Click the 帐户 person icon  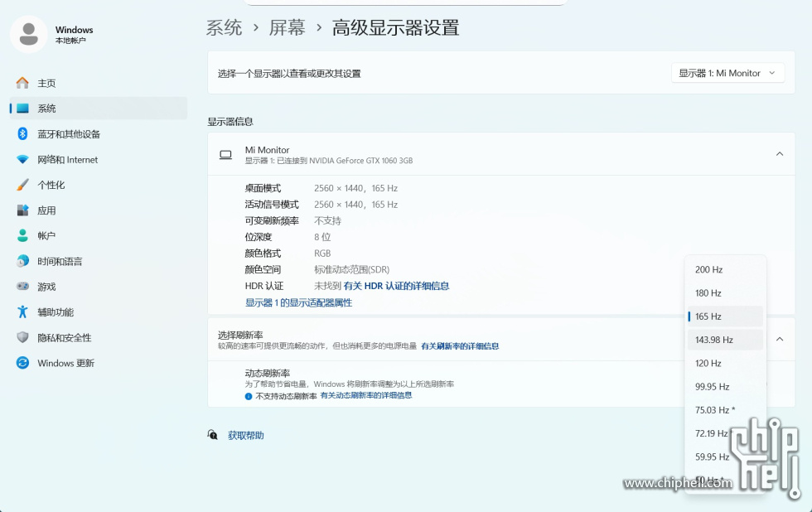click(x=22, y=236)
